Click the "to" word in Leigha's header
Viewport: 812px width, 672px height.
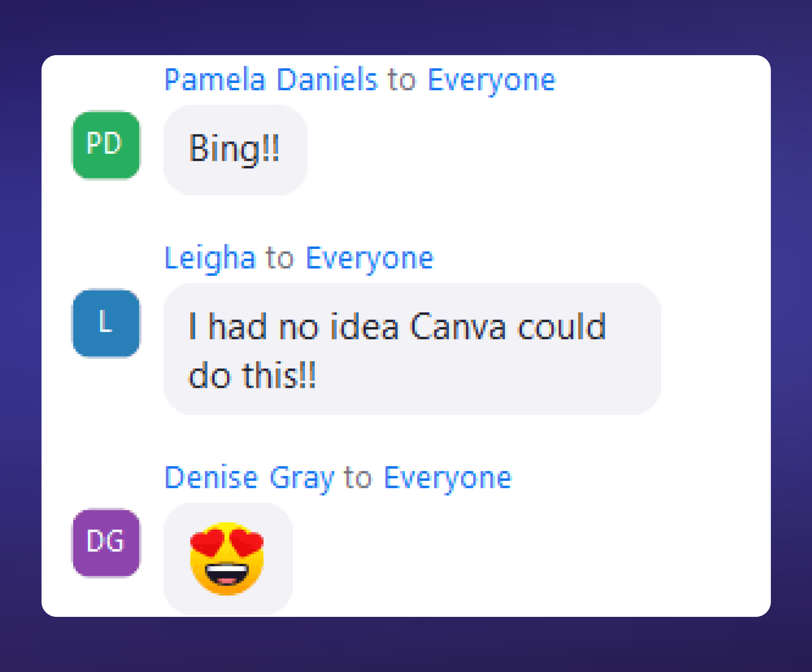(279, 258)
